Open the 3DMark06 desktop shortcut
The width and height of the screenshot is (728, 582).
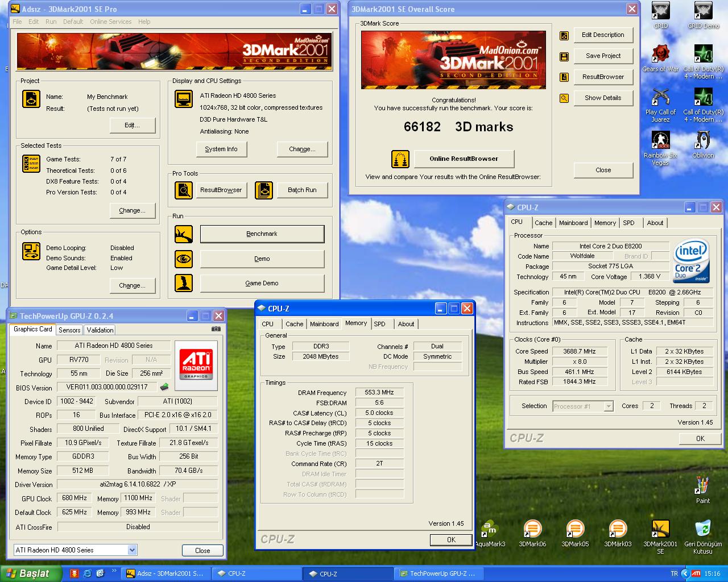532,534
